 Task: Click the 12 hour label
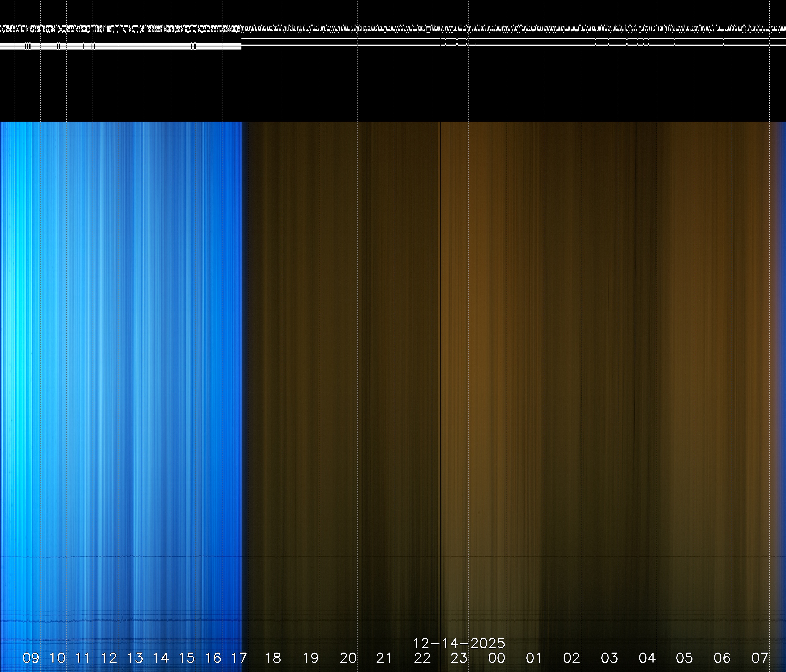pos(109,658)
